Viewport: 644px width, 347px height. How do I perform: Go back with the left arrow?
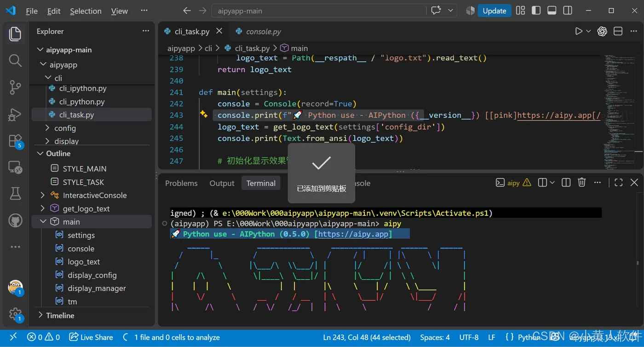pos(186,11)
